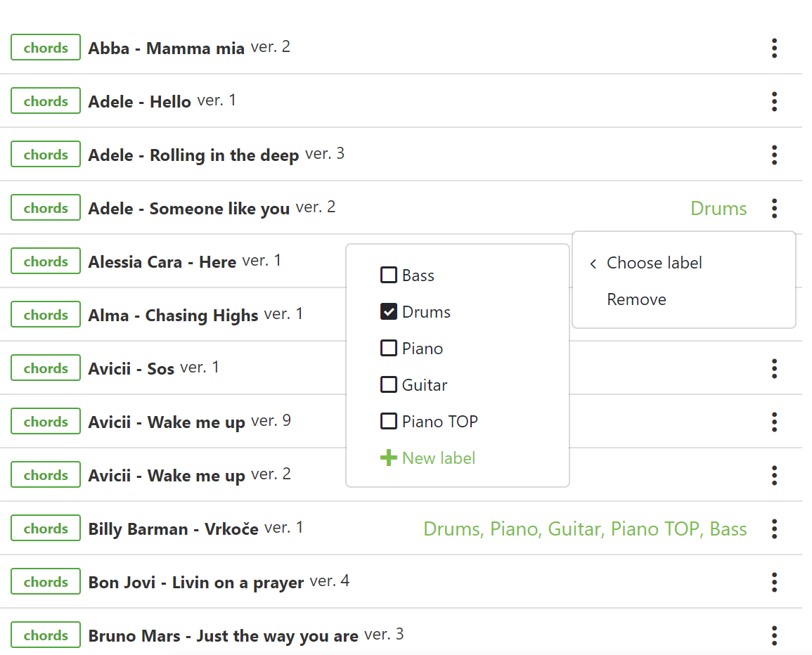This screenshot has width=812, height=655.
Task: Click the chords button for Alma - Chasing Highs
Action: (x=45, y=314)
